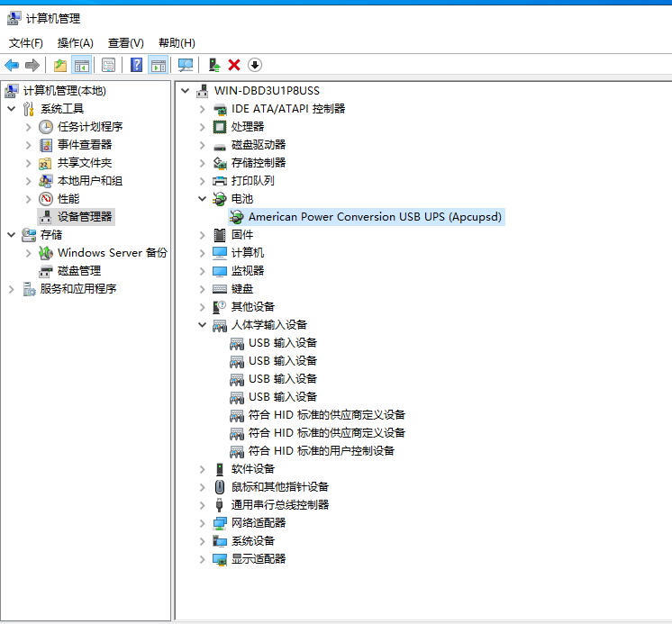Click the Forward arrow toolbar icon
This screenshot has height=624, width=672.
[x=32, y=65]
